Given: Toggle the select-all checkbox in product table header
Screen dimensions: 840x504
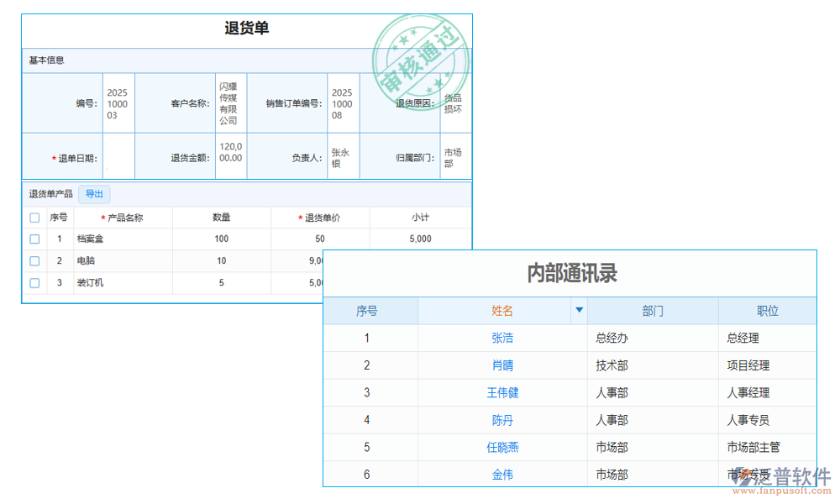Looking at the screenshot, I should 34,217.
